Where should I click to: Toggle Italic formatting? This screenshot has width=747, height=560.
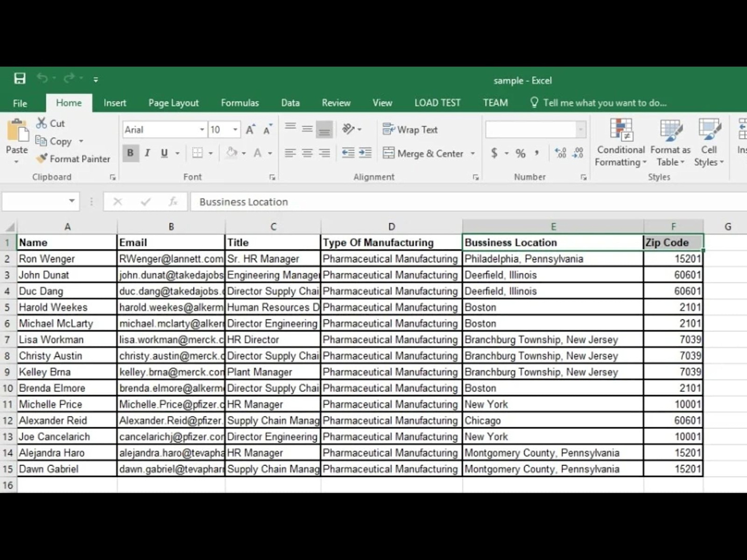pos(147,153)
